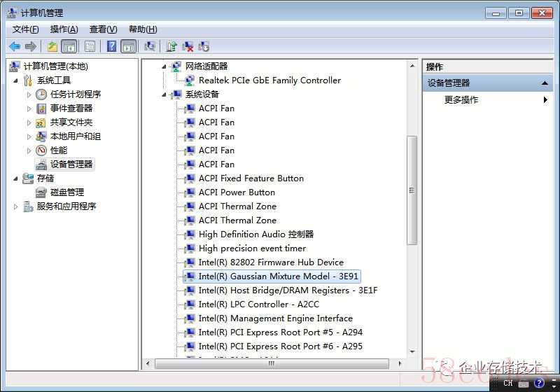Click the Scan for hardware changes icon
Viewport: 560px width, 392px height.
[149, 46]
